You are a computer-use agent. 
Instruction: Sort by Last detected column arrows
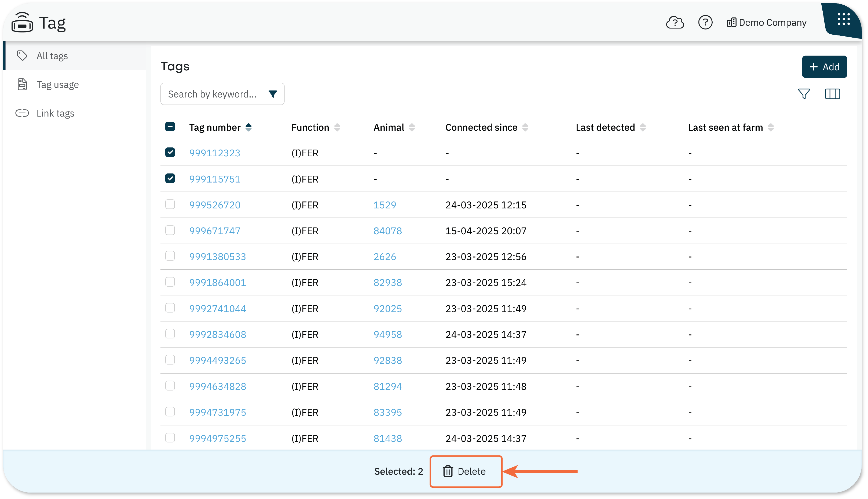pos(643,128)
